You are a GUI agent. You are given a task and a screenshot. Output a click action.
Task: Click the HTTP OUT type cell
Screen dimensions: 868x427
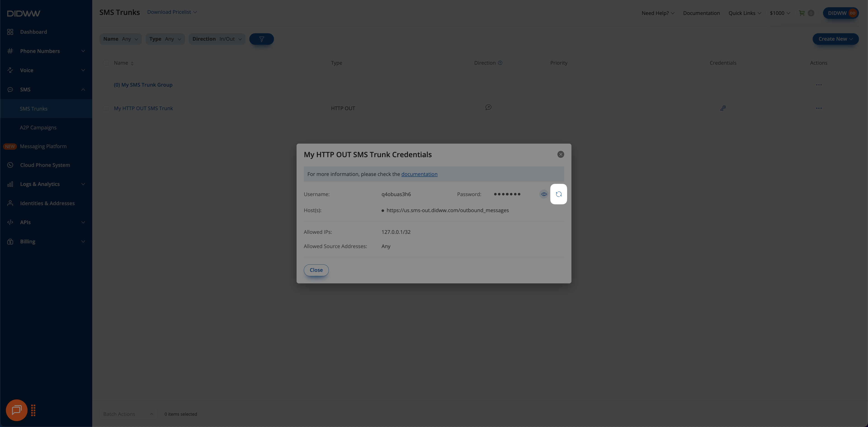[343, 108]
